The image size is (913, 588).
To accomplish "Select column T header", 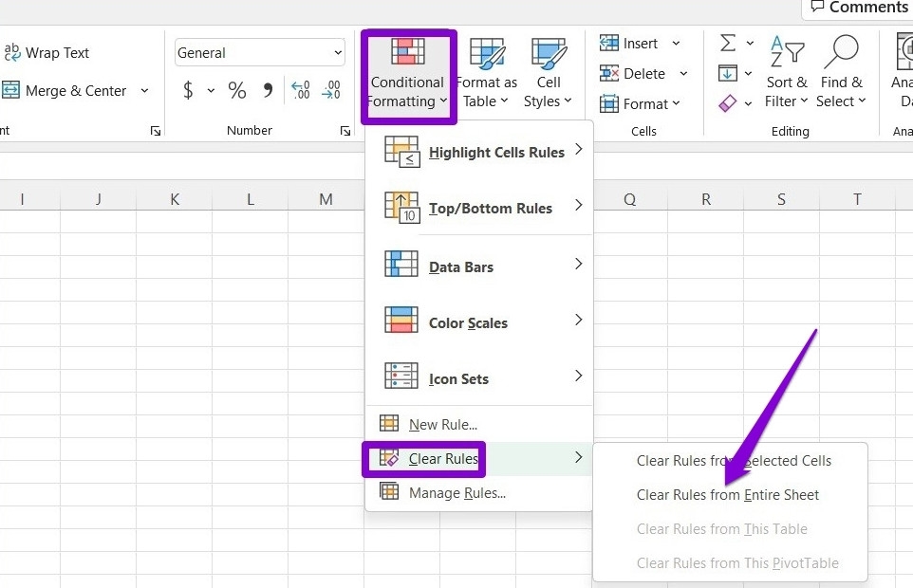I will pos(857,199).
